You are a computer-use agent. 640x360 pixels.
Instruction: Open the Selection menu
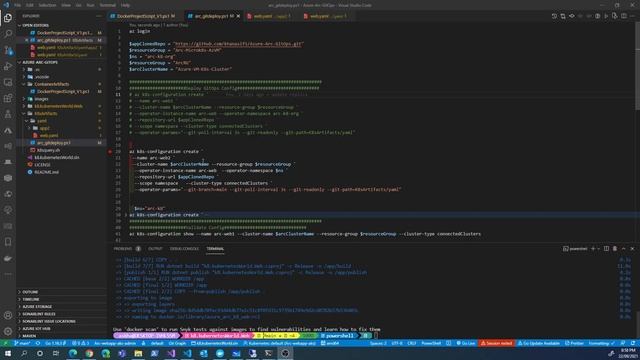(47, 5)
